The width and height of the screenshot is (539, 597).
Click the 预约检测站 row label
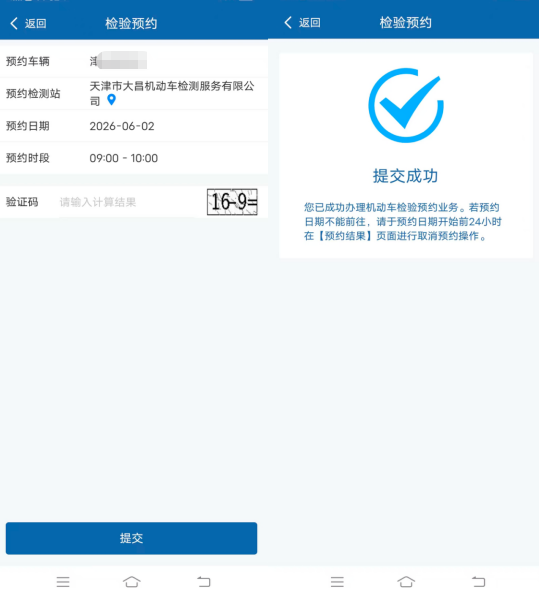coord(33,93)
